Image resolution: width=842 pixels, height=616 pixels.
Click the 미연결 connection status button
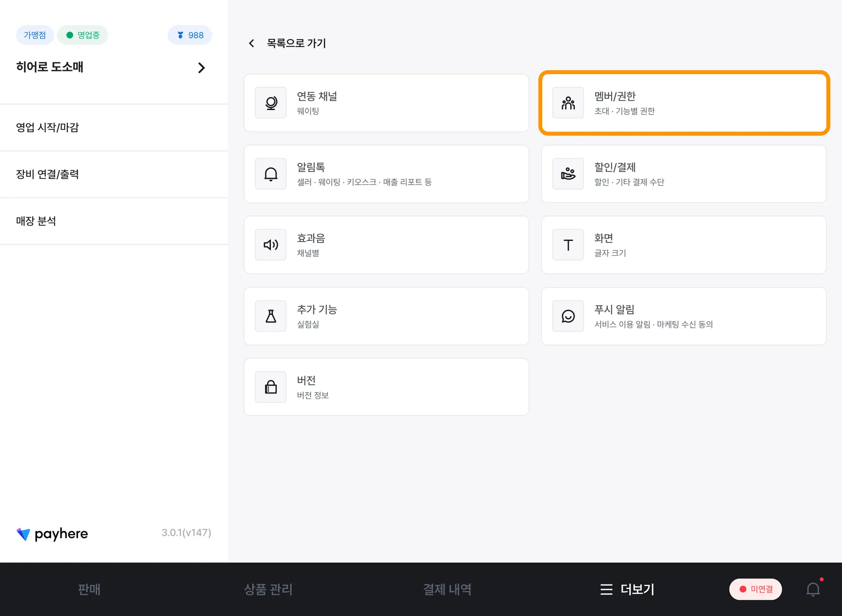tap(755, 589)
